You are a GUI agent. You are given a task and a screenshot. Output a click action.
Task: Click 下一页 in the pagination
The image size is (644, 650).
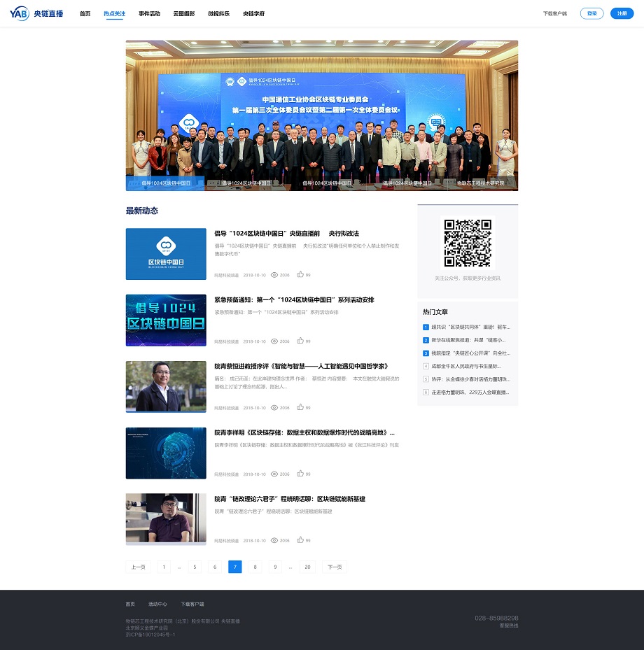[x=335, y=567]
